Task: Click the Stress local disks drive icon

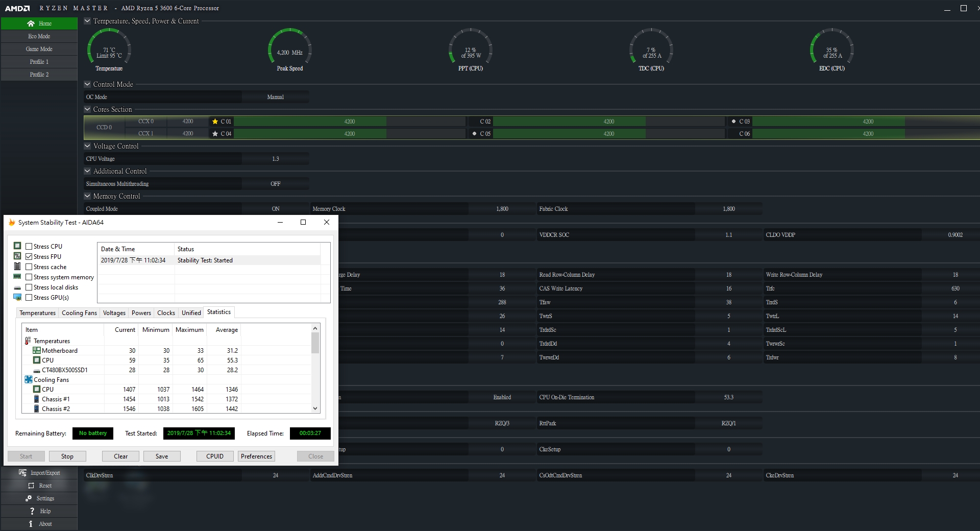Action: click(17, 287)
